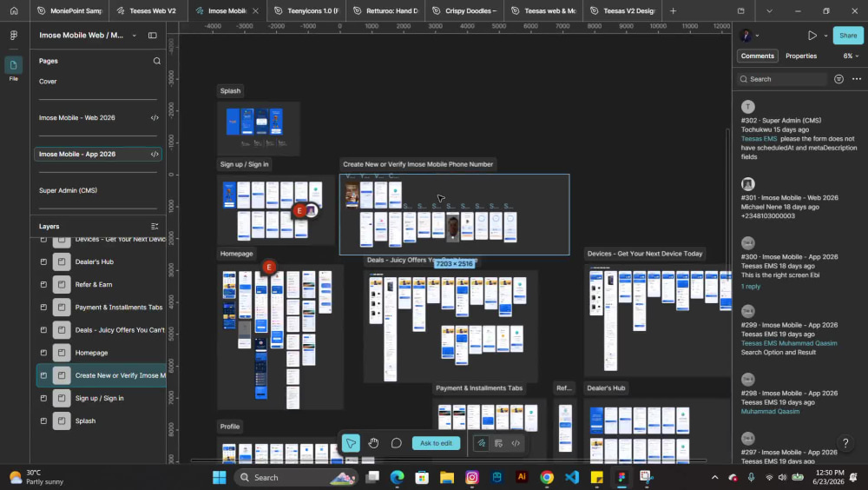Open the Figma main menu icon

14,35
